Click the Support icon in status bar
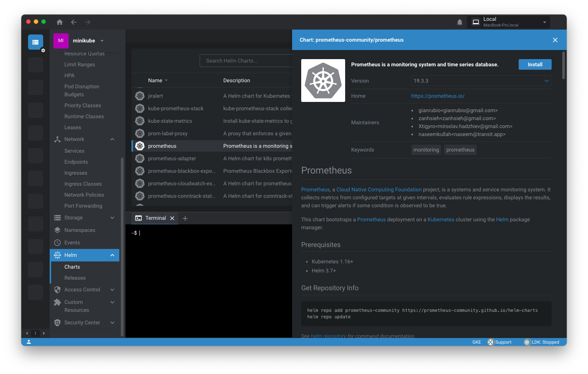 coord(491,342)
